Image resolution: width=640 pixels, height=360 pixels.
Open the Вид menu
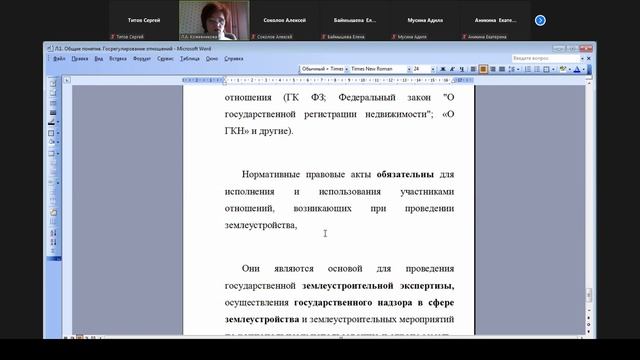pos(99,59)
